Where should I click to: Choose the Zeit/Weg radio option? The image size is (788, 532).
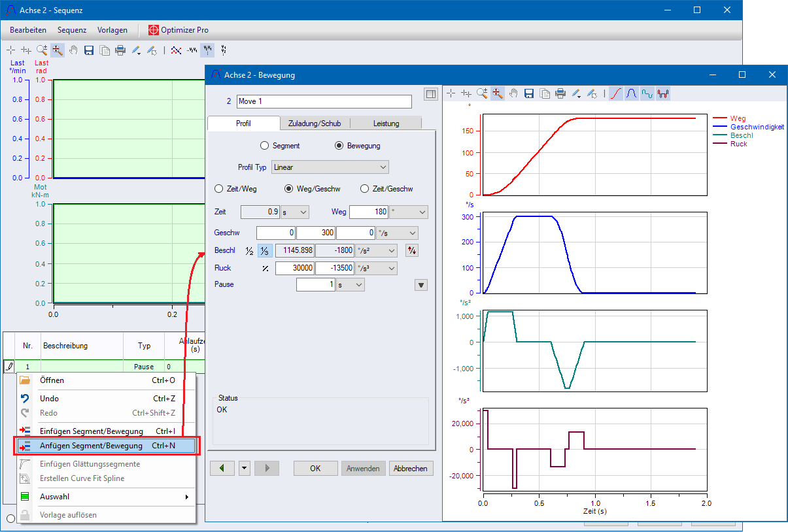(219, 189)
